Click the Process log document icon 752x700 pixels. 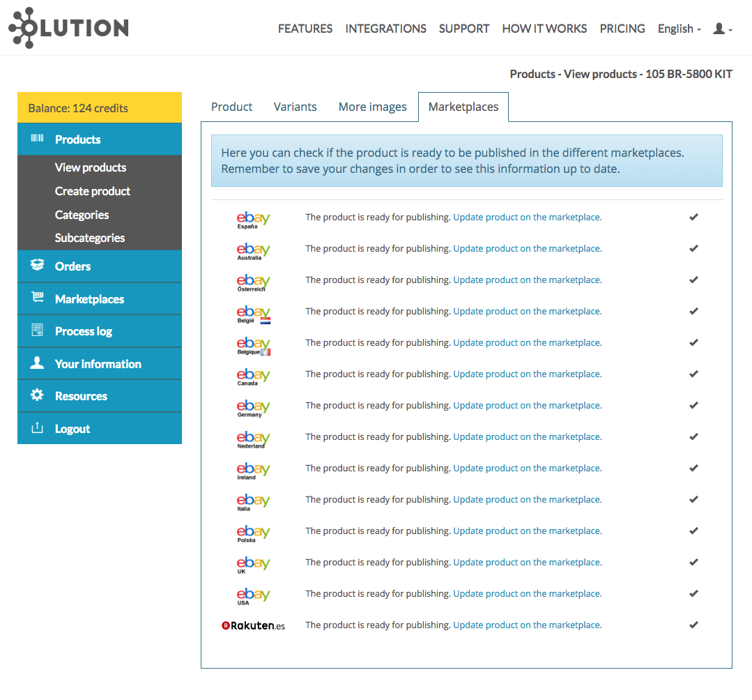click(37, 330)
